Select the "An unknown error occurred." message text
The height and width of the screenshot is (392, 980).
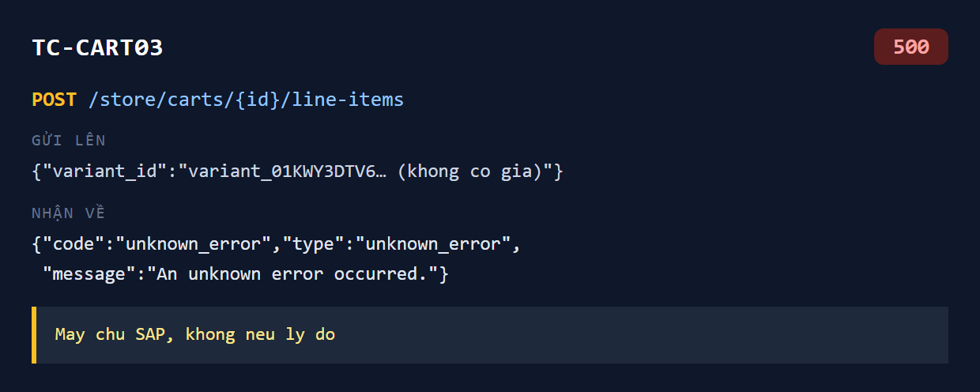(x=292, y=274)
